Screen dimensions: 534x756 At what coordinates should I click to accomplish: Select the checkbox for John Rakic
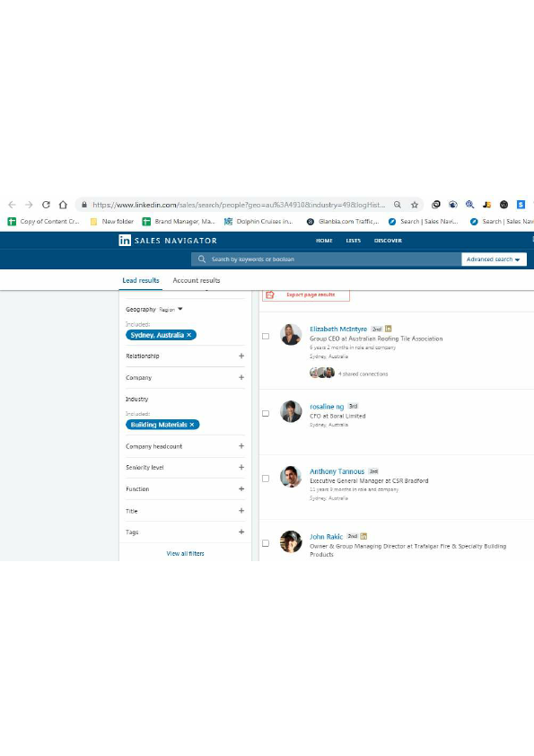pyautogui.click(x=266, y=543)
